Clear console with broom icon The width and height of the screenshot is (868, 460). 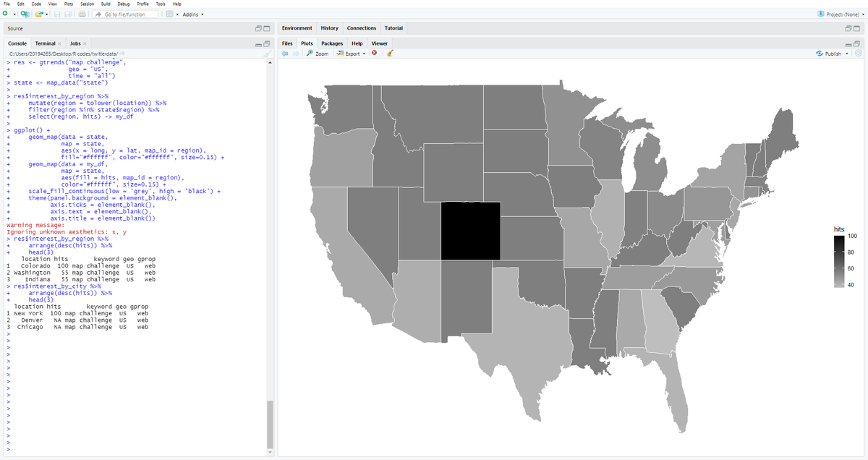pos(268,54)
